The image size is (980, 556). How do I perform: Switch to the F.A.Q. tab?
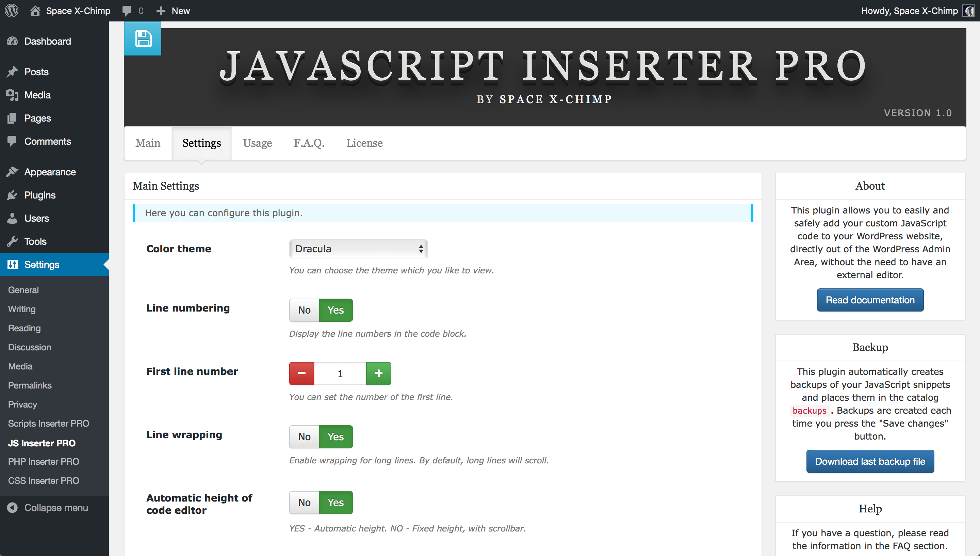[309, 143]
